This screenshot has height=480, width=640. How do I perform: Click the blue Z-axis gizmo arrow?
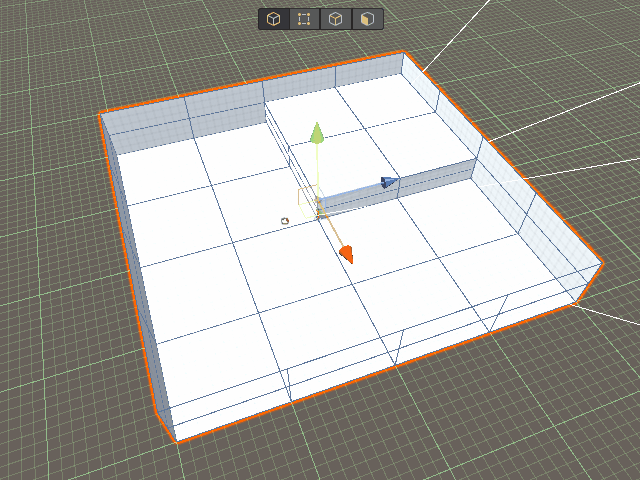pyautogui.click(x=389, y=182)
